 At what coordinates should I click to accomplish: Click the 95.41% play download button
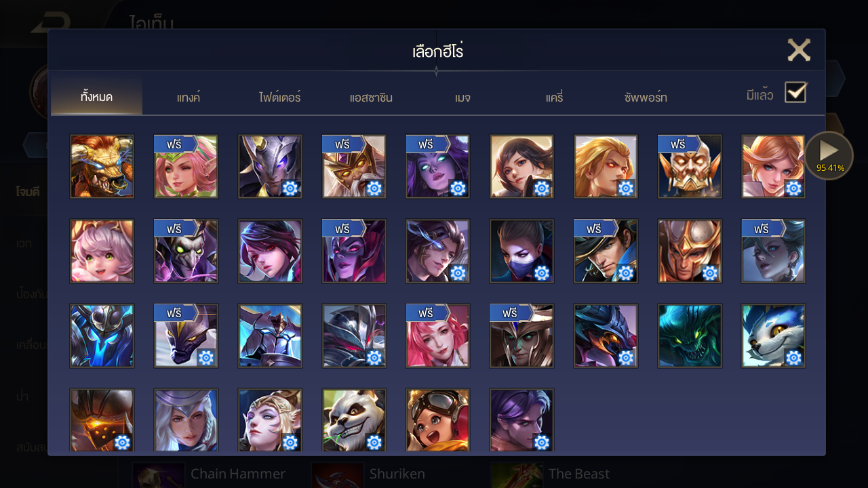829,155
